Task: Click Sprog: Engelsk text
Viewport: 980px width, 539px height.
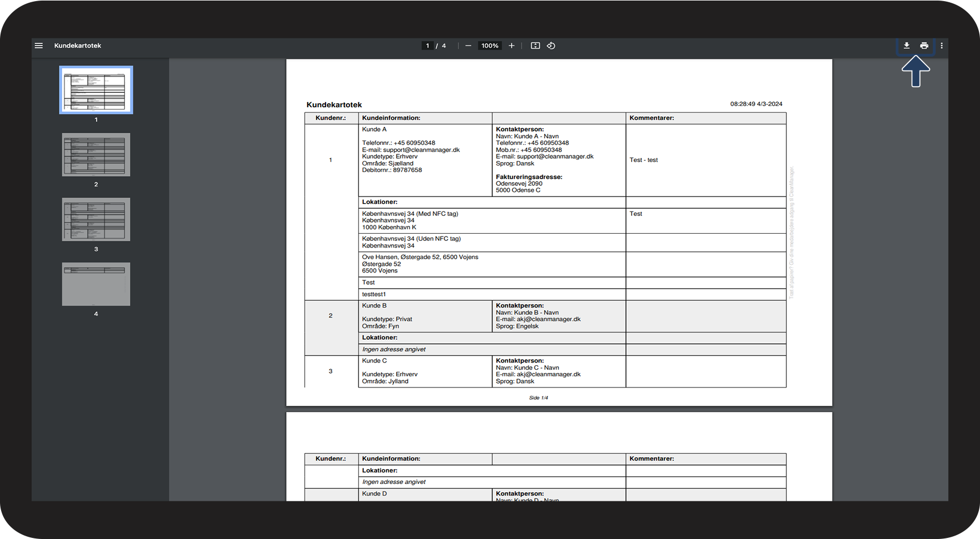Action: coord(517,326)
